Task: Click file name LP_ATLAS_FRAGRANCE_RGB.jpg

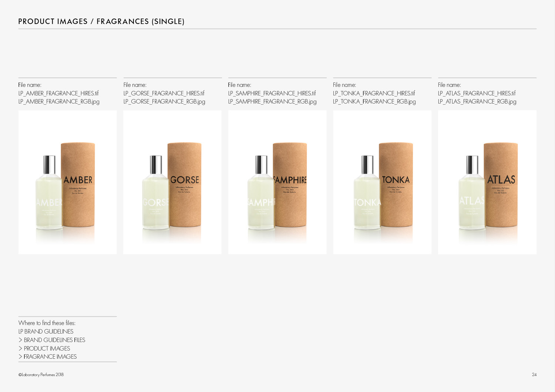Action: tap(477, 101)
